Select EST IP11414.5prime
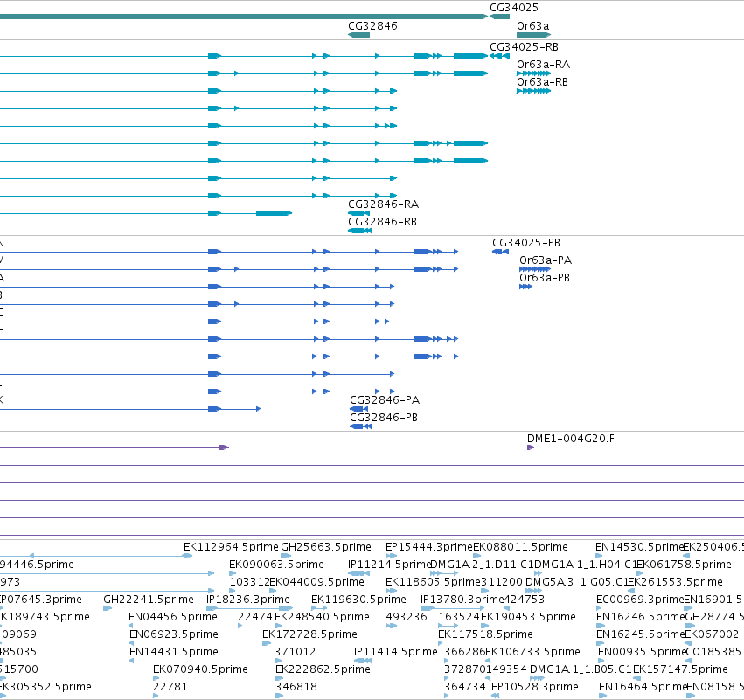Image resolution: width=744 pixels, height=700 pixels. coord(396,653)
